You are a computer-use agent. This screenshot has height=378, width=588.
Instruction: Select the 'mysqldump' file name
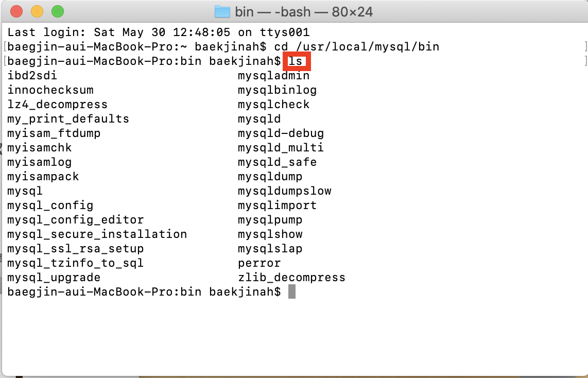(270, 177)
